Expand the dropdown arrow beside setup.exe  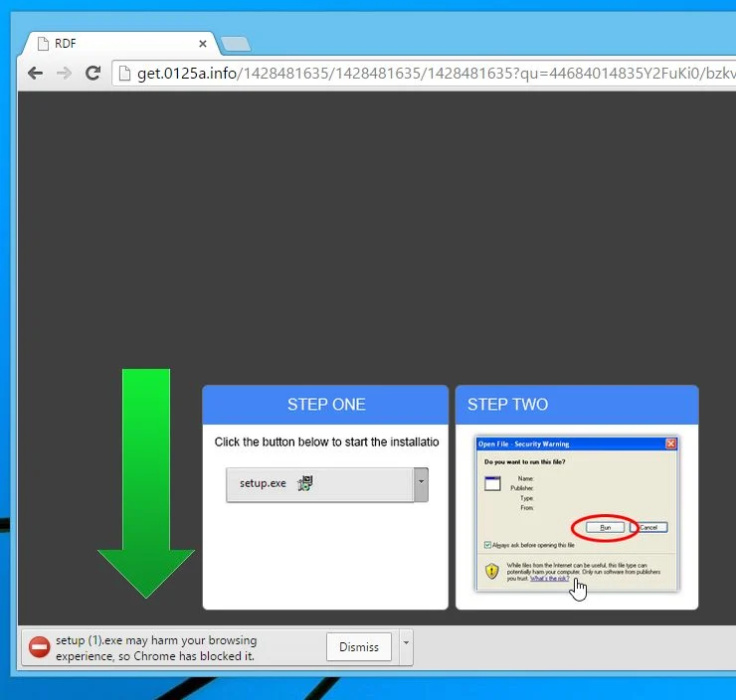[421, 484]
